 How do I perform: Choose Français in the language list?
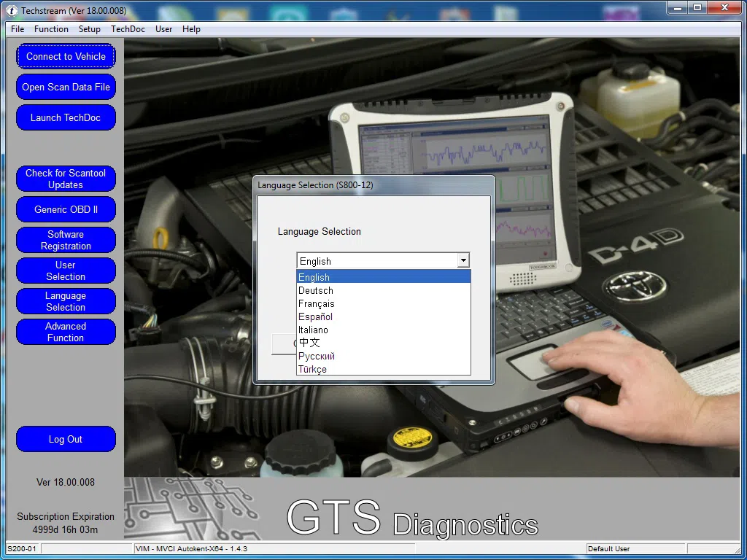pos(317,303)
